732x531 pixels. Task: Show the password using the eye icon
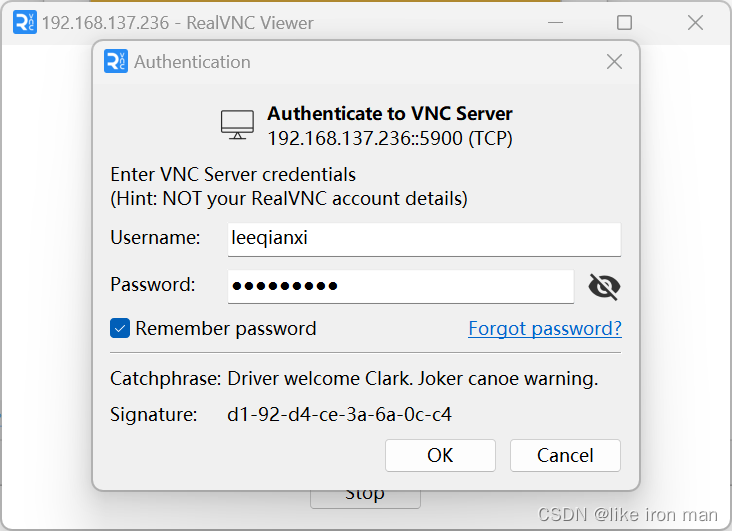[604, 288]
